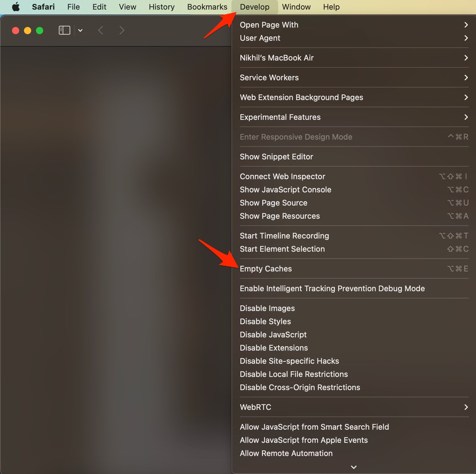Enable Allow Remote Automation
This screenshot has width=476, height=474.
click(x=286, y=453)
